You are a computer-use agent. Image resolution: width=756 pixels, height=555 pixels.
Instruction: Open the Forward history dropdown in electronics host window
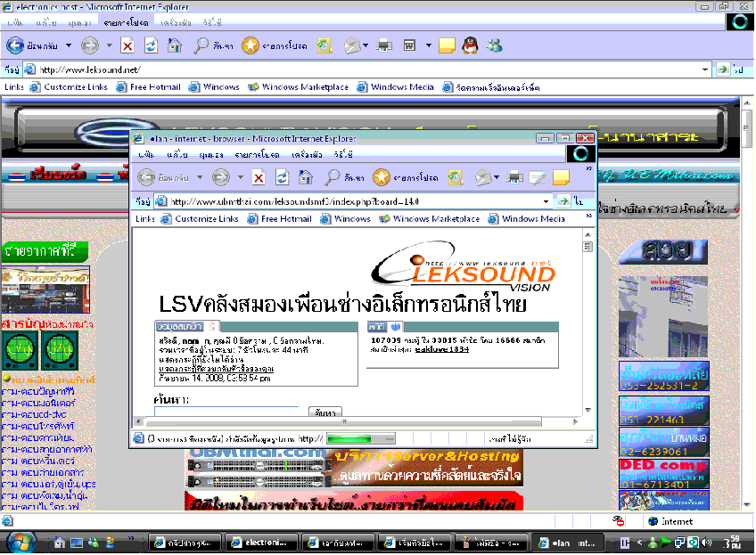[x=110, y=45]
